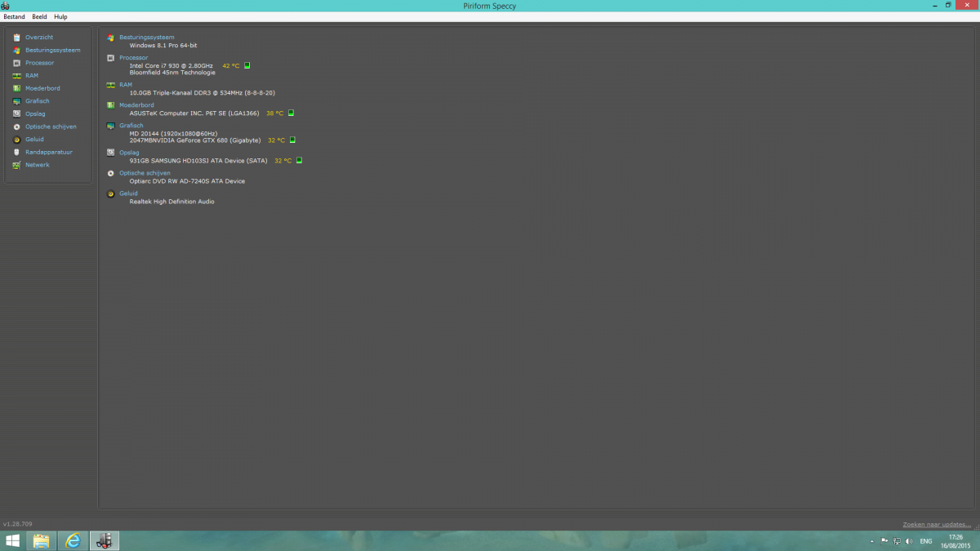Click the green indicator beside SAMSUNG HD103SJ temperature
This screenshot has height=551, width=980.
(x=299, y=161)
